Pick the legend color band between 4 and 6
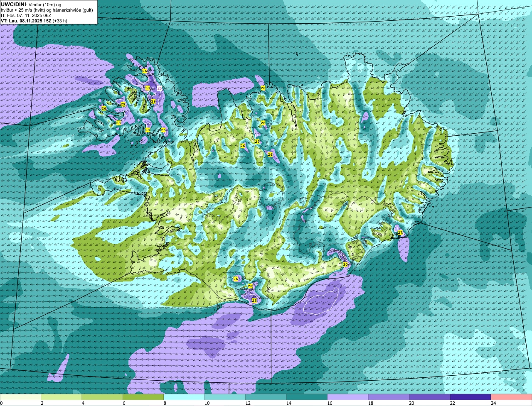Image resolution: width=532 pixels, height=406 pixels. pos(102,397)
